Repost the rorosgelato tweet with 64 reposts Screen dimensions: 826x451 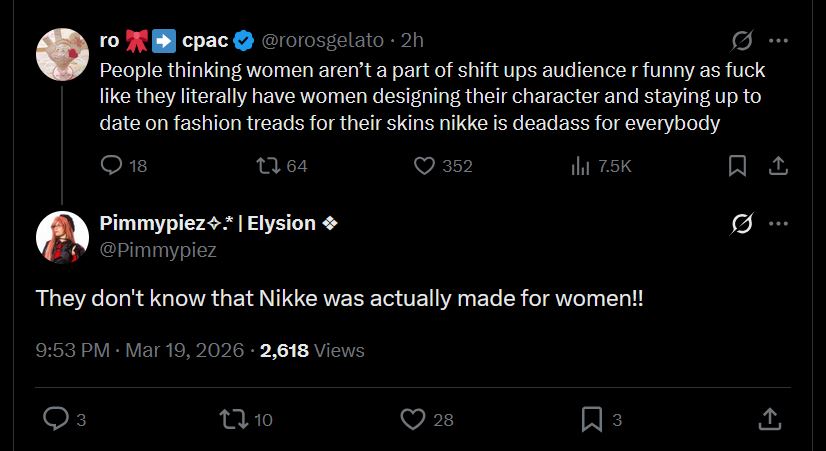[268, 166]
